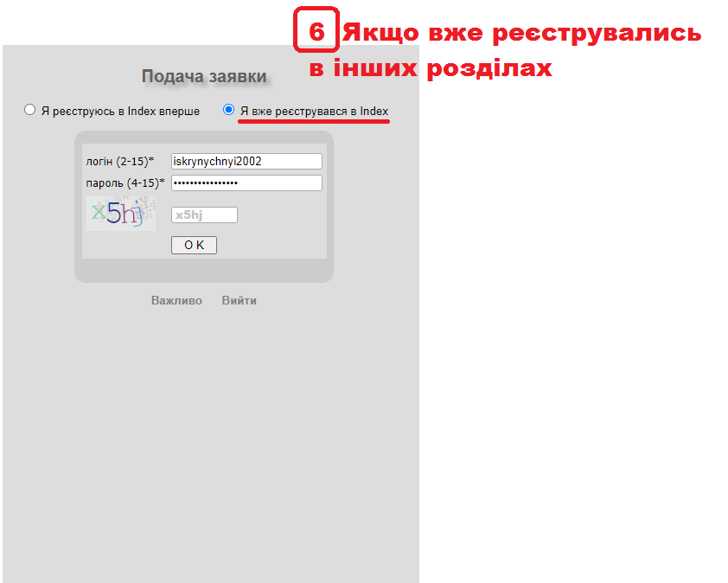Click the large digit 5 in the captcha picture
This screenshot has height=583, width=728.
pyautogui.click(x=114, y=213)
